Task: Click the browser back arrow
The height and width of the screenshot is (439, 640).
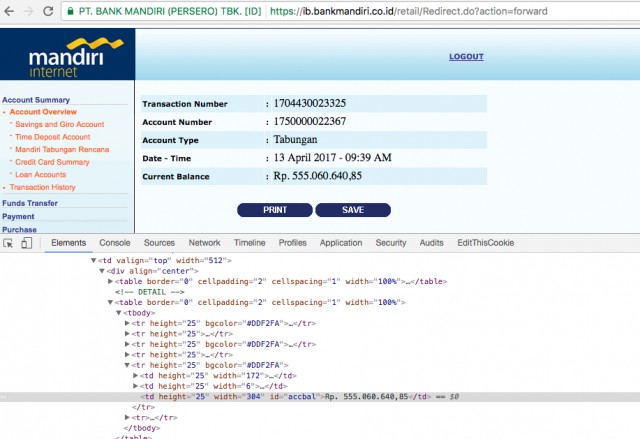Action: pyautogui.click(x=9, y=11)
